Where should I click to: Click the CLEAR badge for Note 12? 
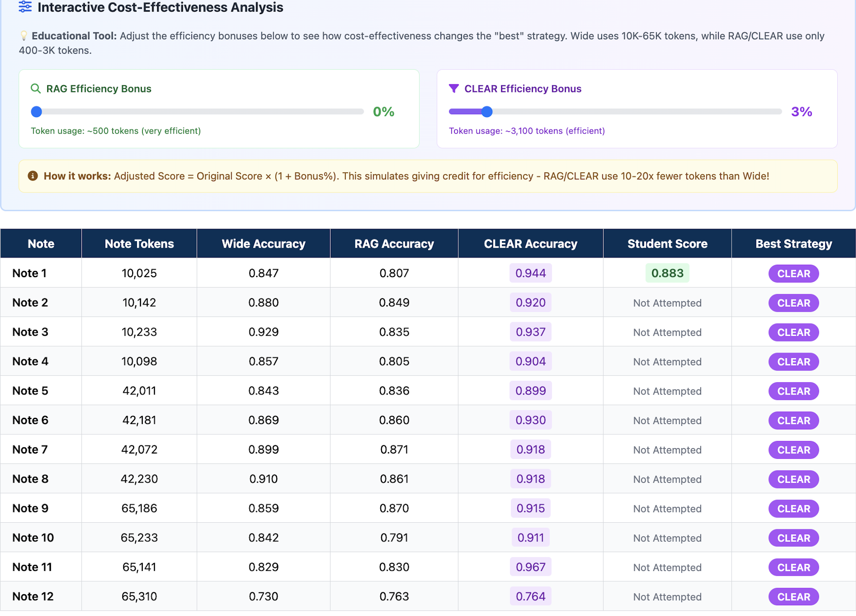793,597
